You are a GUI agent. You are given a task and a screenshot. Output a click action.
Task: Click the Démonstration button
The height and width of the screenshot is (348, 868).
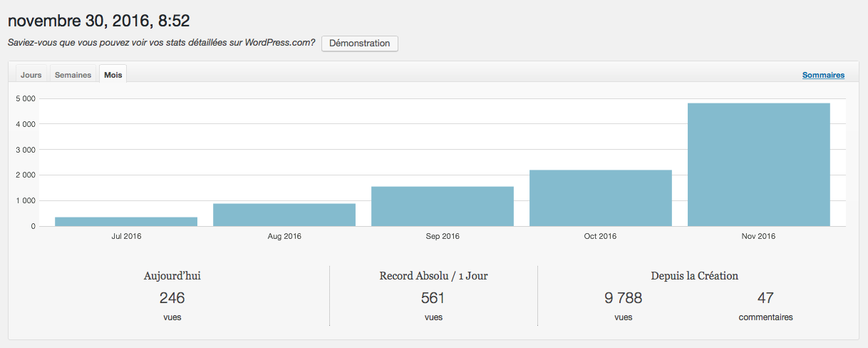[359, 43]
